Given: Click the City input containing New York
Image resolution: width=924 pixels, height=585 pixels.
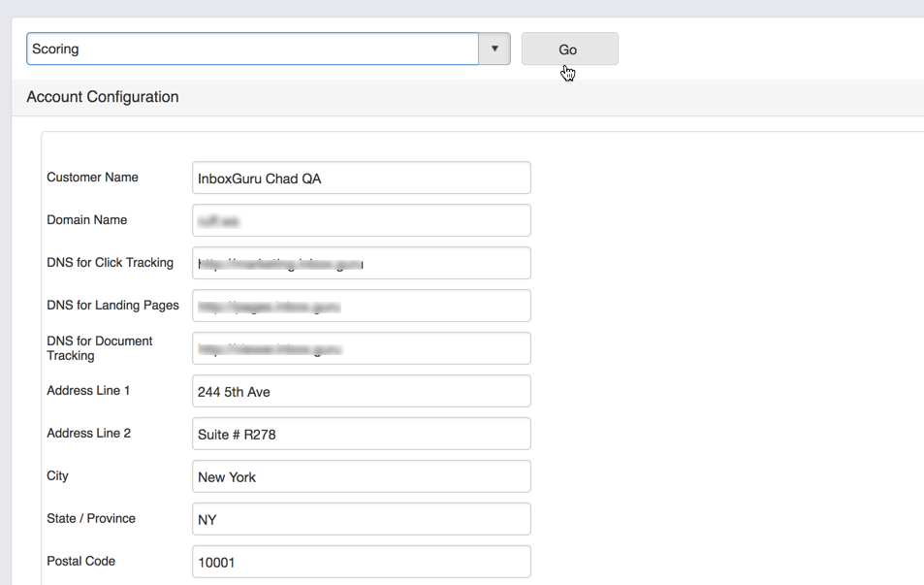Looking at the screenshot, I should click(x=361, y=476).
